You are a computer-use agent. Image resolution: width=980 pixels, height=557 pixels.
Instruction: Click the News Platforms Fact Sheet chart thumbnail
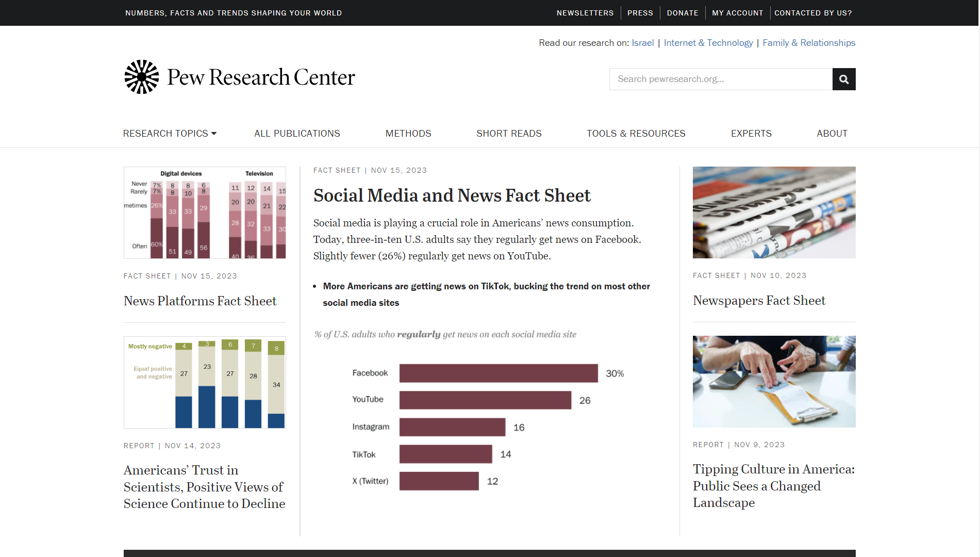coord(204,212)
